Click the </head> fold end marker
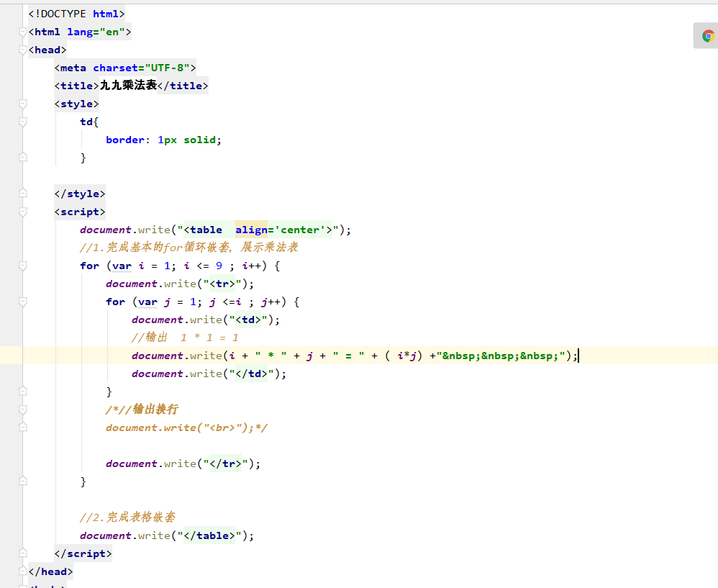 coord(22,571)
